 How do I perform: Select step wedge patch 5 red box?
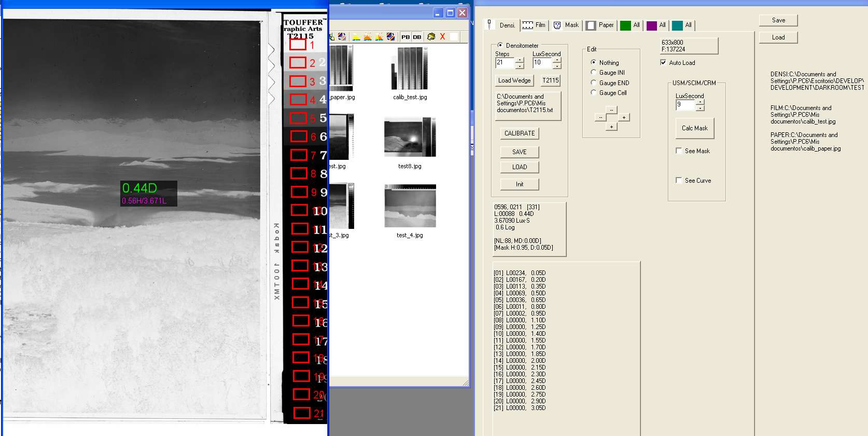pos(298,118)
